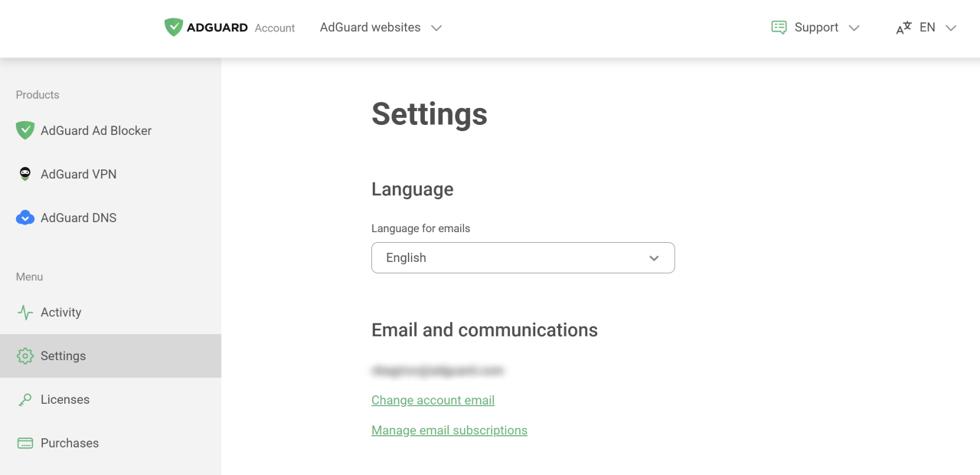Screen dimensions: 980x475
Task: Click Manage email subscriptions link
Action: click(449, 431)
